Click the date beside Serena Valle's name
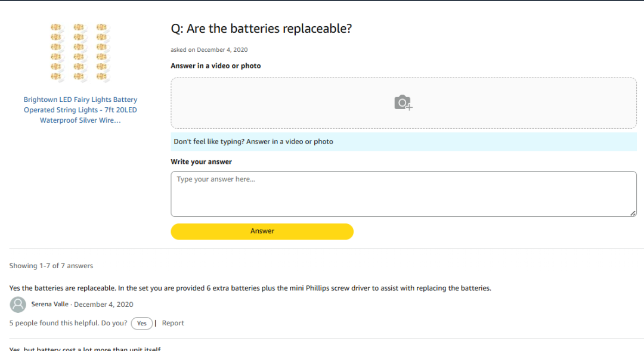The height and width of the screenshot is (351, 644). [x=103, y=305]
